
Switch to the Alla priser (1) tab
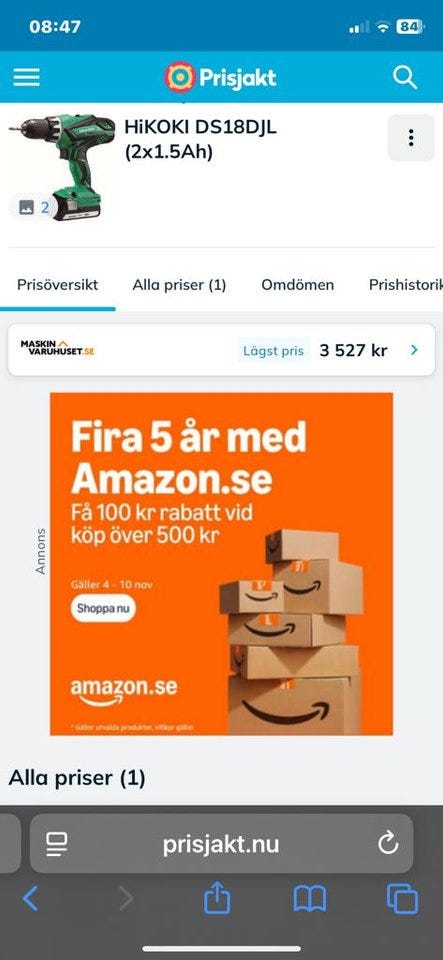coord(179,285)
